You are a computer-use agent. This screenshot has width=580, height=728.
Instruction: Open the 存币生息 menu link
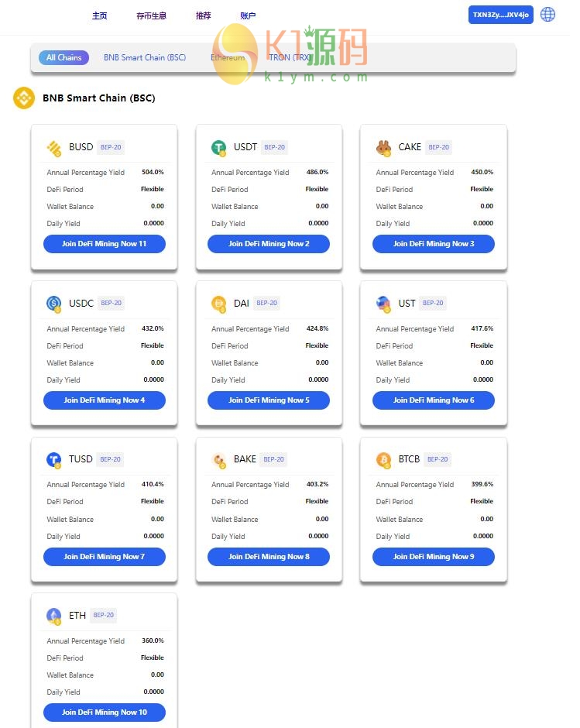tap(151, 15)
